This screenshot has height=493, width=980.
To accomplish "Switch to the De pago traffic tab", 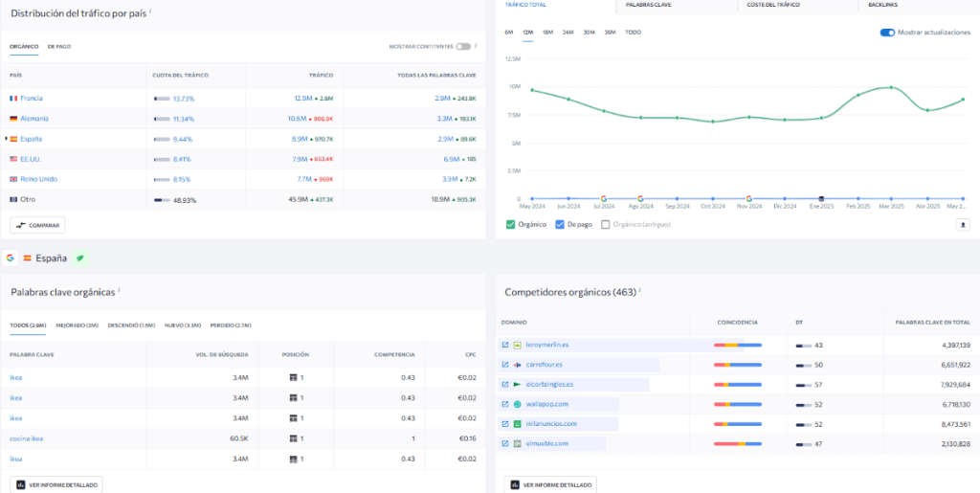I will 59,46.
